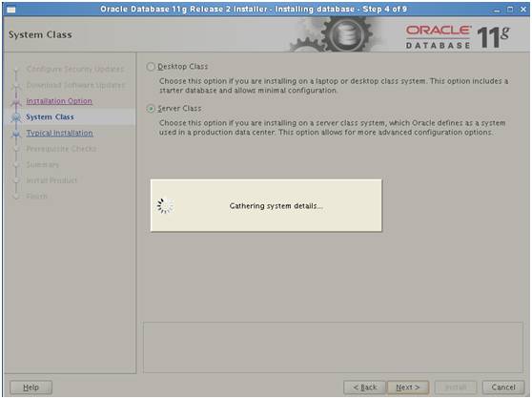Click the Oracle Database 11g logo

(458, 36)
